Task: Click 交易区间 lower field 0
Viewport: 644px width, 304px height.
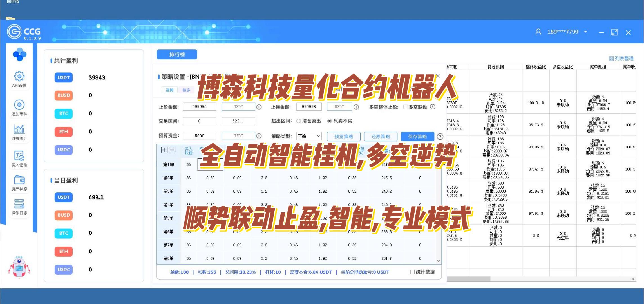Action: pyautogui.click(x=200, y=121)
